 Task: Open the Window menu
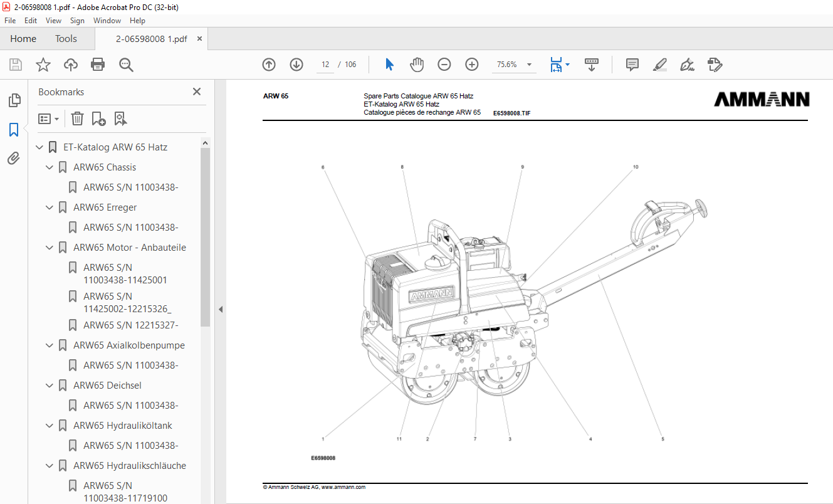tap(107, 21)
